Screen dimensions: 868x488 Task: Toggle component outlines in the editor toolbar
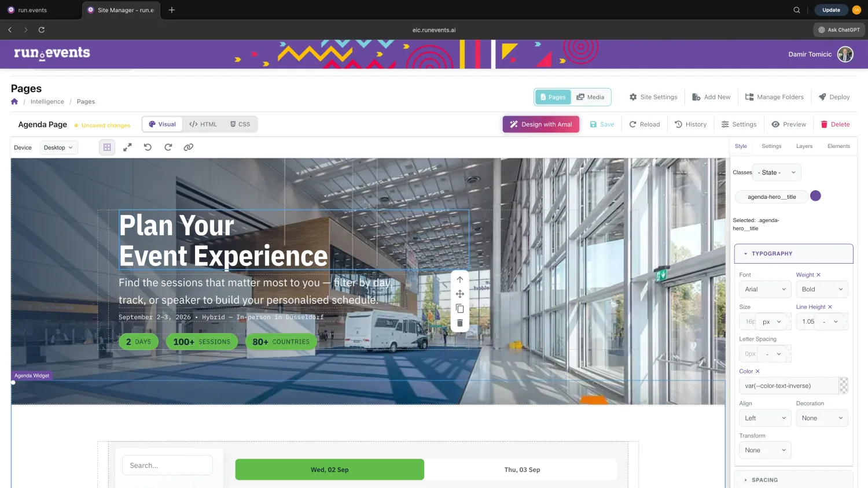107,147
